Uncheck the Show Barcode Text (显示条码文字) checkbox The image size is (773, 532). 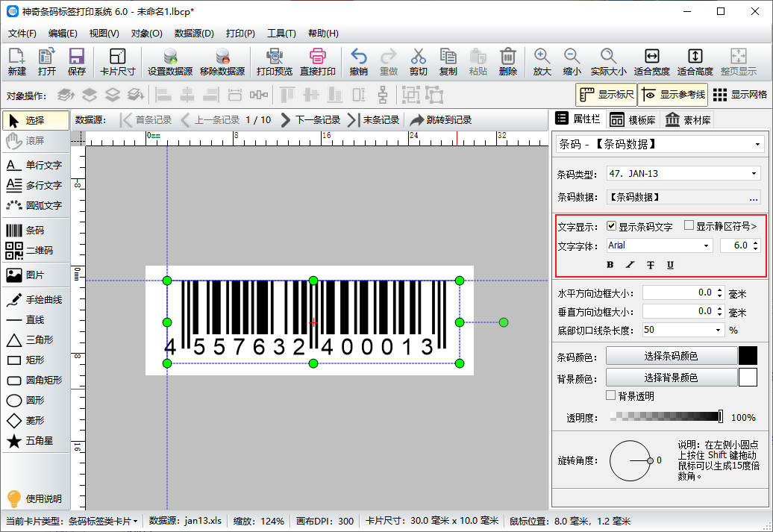click(612, 226)
